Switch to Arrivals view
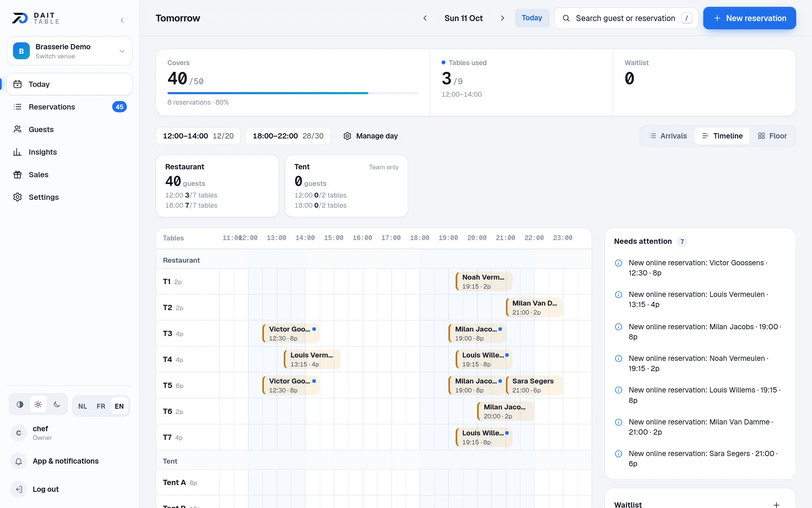 (668, 136)
